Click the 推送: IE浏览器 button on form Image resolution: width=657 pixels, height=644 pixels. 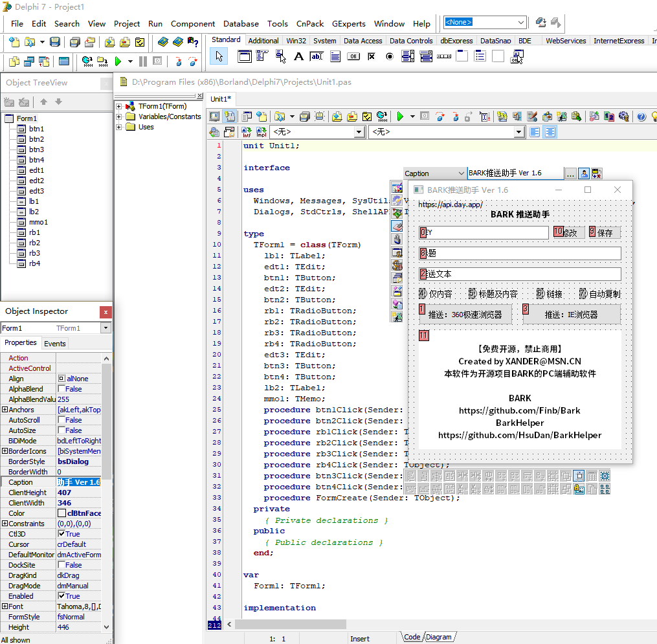pos(571,315)
